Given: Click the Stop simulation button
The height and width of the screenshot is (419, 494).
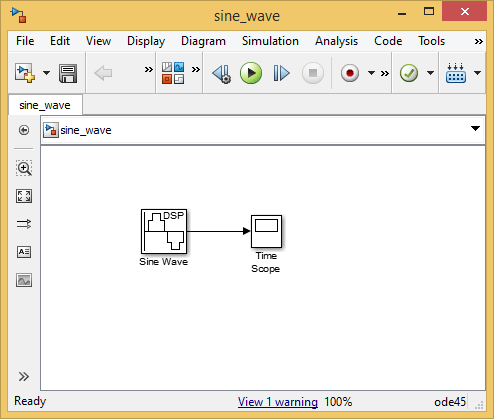Looking at the screenshot, I should tap(313, 73).
